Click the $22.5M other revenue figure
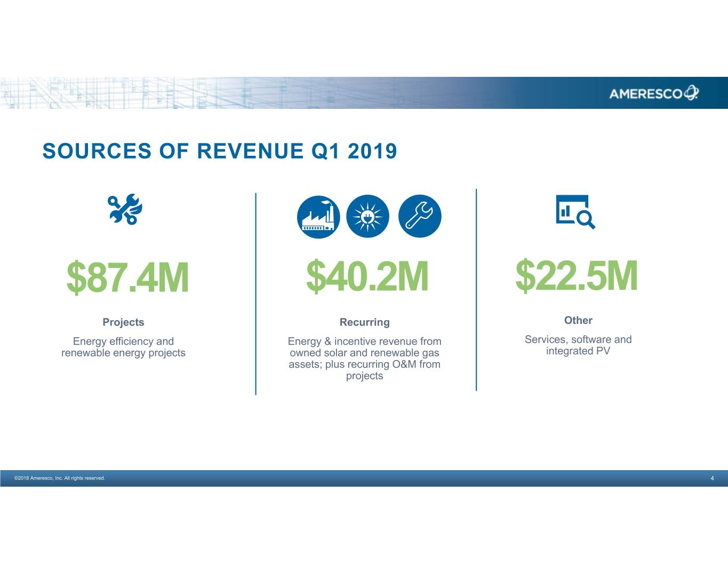This screenshot has height=563, width=728. [576, 276]
